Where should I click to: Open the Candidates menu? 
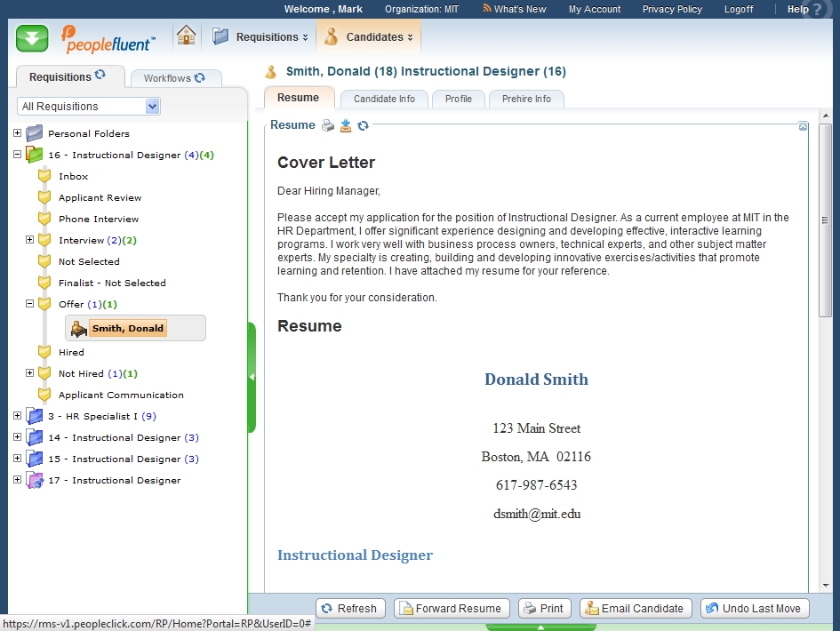[368, 37]
